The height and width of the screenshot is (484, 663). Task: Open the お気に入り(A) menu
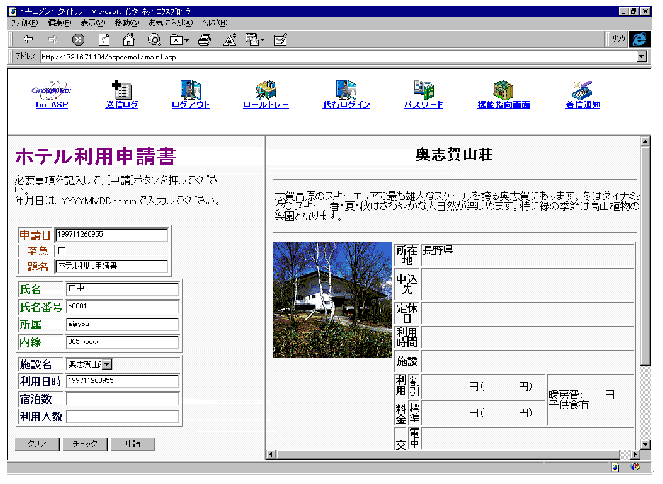pyautogui.click(x=171, y=23)
